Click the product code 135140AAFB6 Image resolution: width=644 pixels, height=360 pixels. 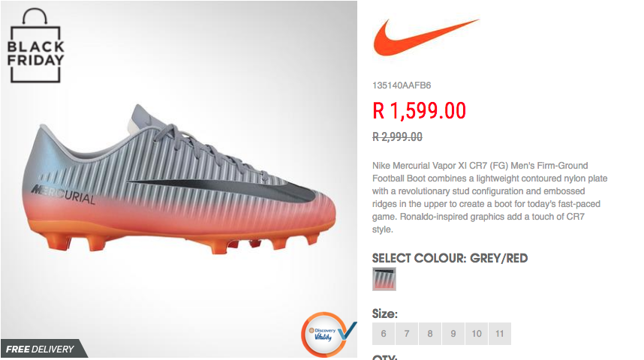point(402,85)
